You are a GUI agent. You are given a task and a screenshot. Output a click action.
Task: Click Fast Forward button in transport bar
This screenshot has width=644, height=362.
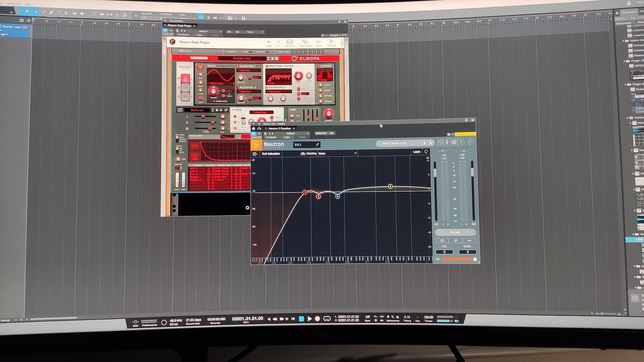(282, 319)
